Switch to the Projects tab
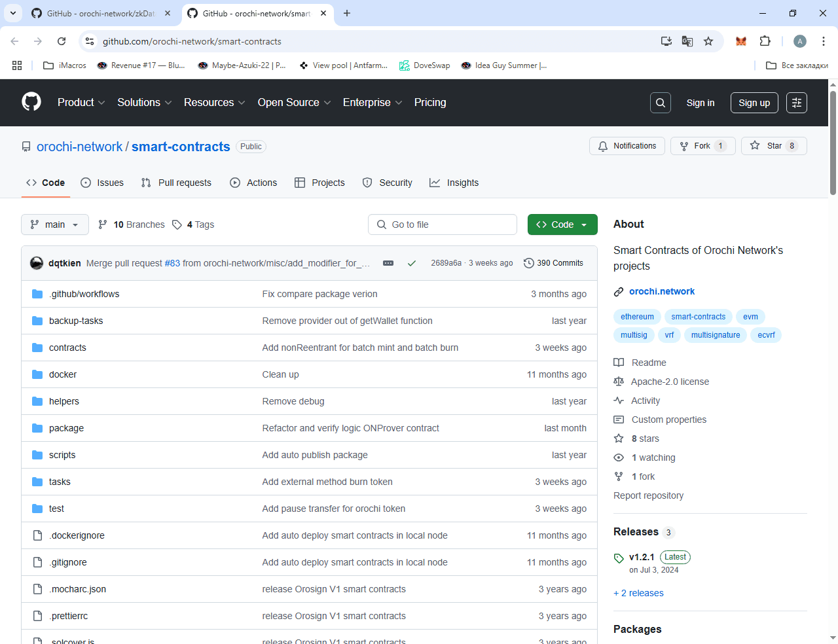 point(319,183)
